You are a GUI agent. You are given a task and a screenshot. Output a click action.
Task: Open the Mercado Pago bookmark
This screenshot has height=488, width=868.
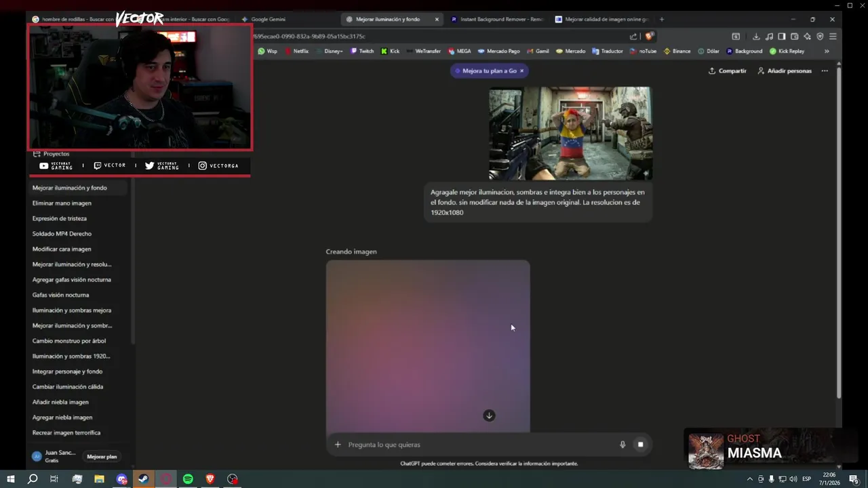[x=498, y=51]
